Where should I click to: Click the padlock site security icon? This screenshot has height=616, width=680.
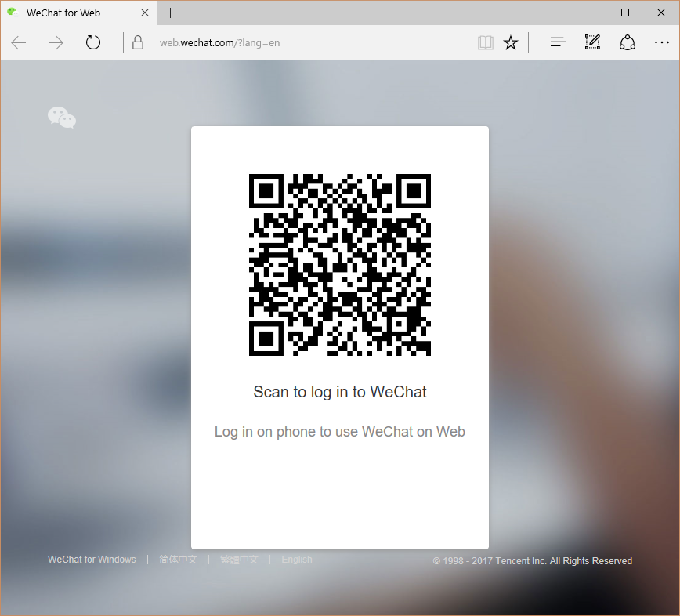[138, 42]
